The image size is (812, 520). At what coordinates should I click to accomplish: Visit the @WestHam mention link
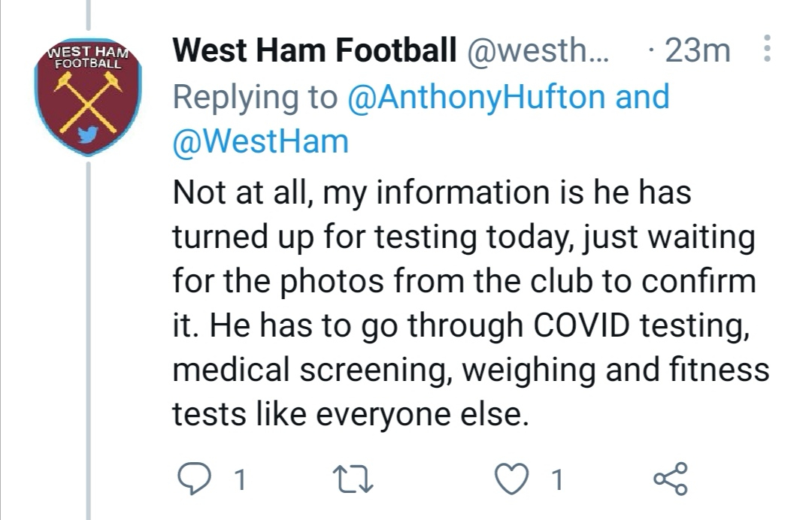261,141
